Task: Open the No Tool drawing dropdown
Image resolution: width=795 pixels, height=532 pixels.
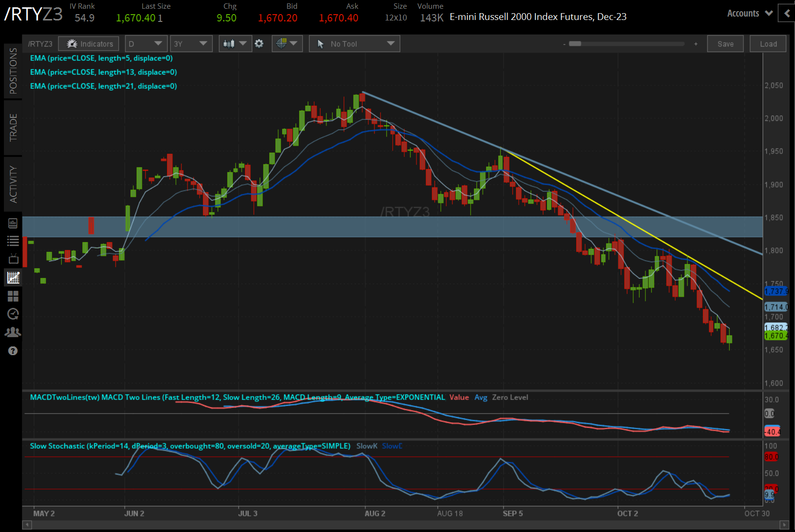Action: point(354,43)
